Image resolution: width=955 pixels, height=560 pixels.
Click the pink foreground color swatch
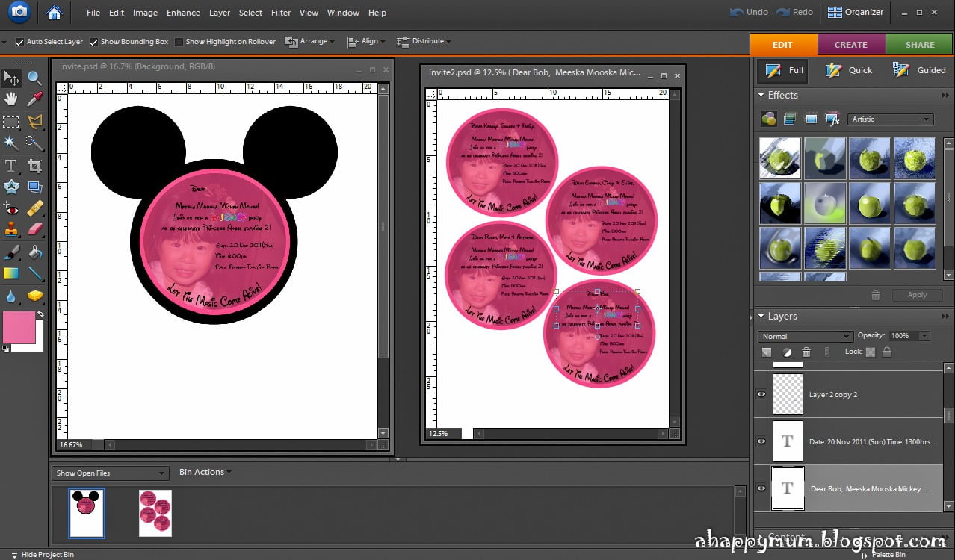click(x=19, y=328)
